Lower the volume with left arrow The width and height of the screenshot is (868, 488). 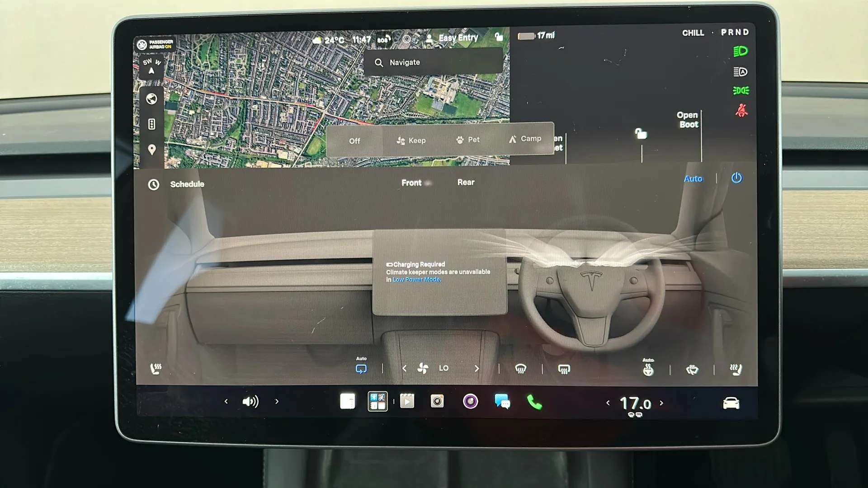[226, 401]
